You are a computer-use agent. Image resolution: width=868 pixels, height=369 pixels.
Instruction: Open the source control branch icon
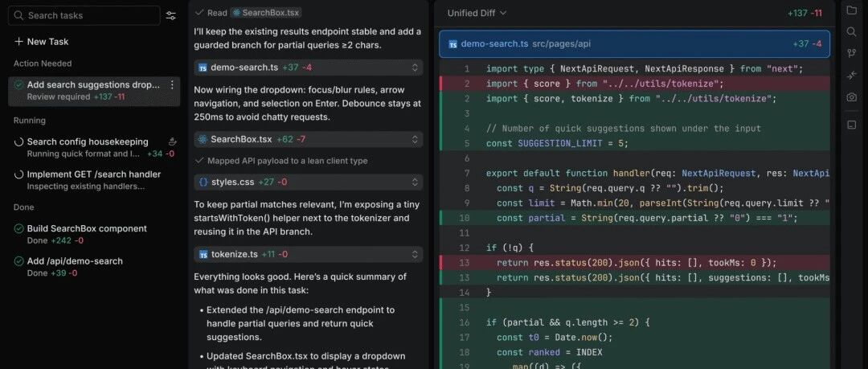pyautogui.click(x=851, y=53)
